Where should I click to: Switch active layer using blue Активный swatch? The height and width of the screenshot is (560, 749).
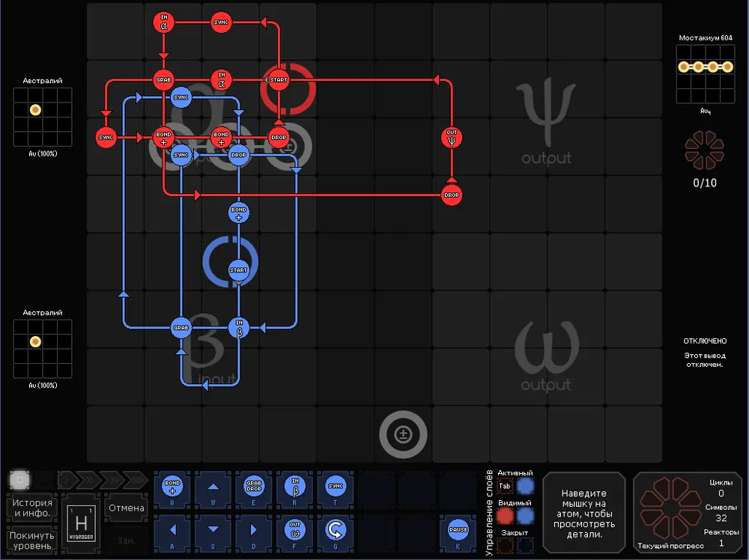coord(526,487)
